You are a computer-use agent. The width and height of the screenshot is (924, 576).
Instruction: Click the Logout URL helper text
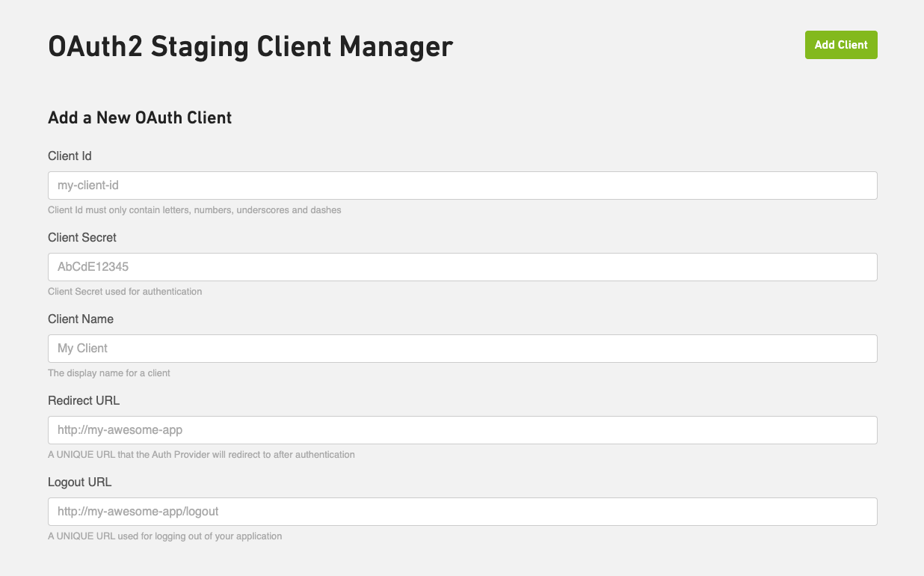pyautogui.click(x=164, y=536)
